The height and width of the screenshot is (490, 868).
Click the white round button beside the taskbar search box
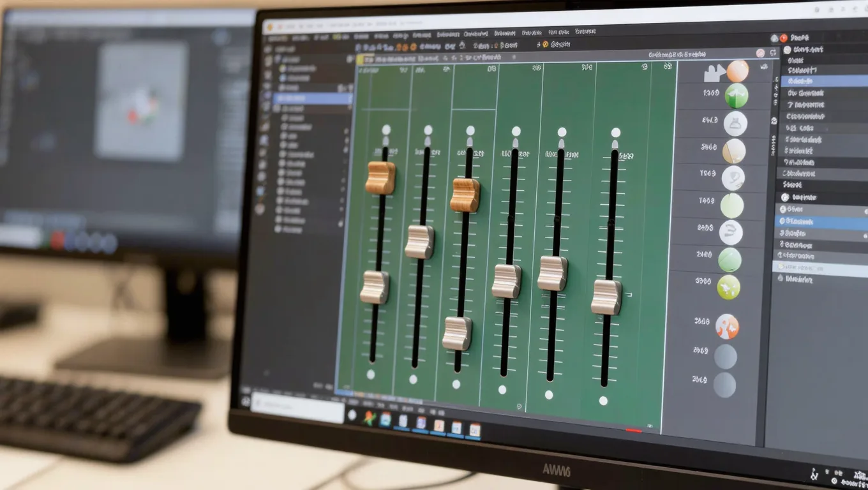coord(352,415)
